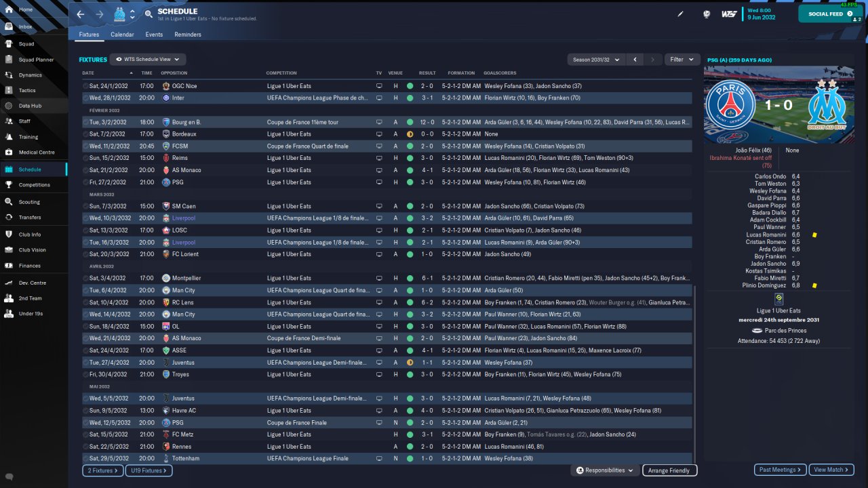The width and height of the screenshot is (868, 488).
Task: Click the fixtures list vertical scrollbar
Action: pos(694,373)
